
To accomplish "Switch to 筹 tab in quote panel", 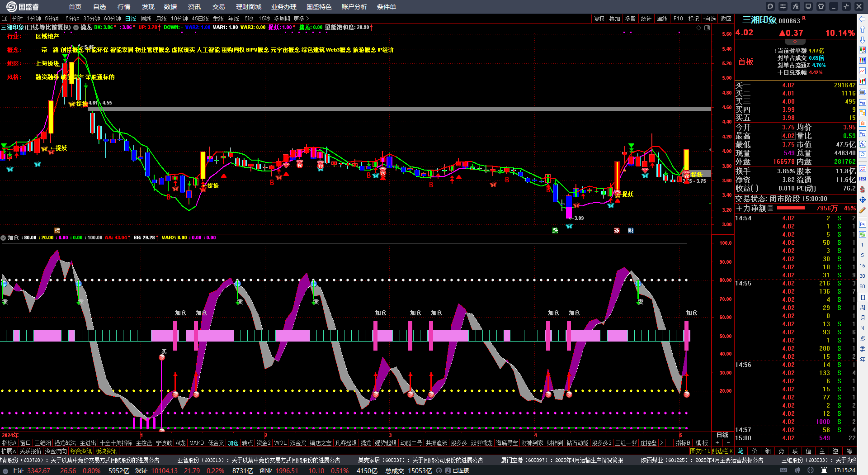I will click(x=849, y=451).
